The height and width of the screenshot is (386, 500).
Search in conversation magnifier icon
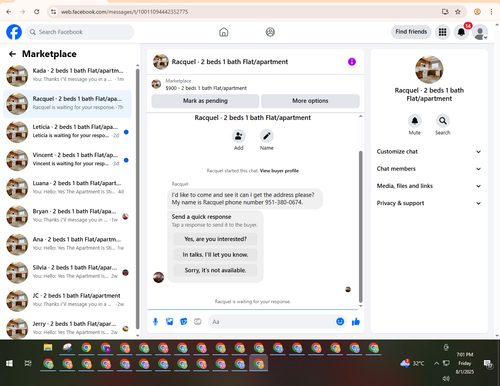[x=443, y=121]
